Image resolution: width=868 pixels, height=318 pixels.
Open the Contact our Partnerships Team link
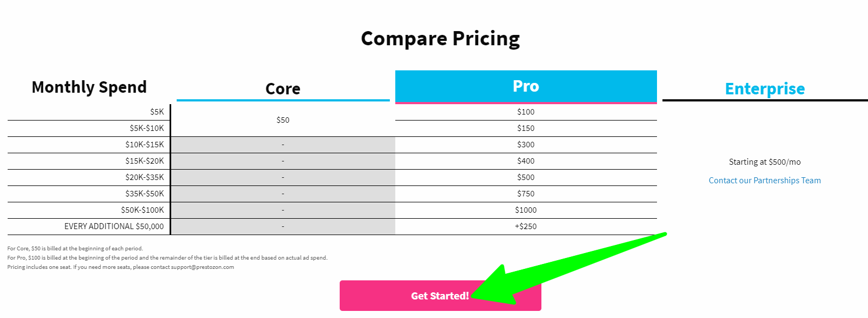coord(764,181)
